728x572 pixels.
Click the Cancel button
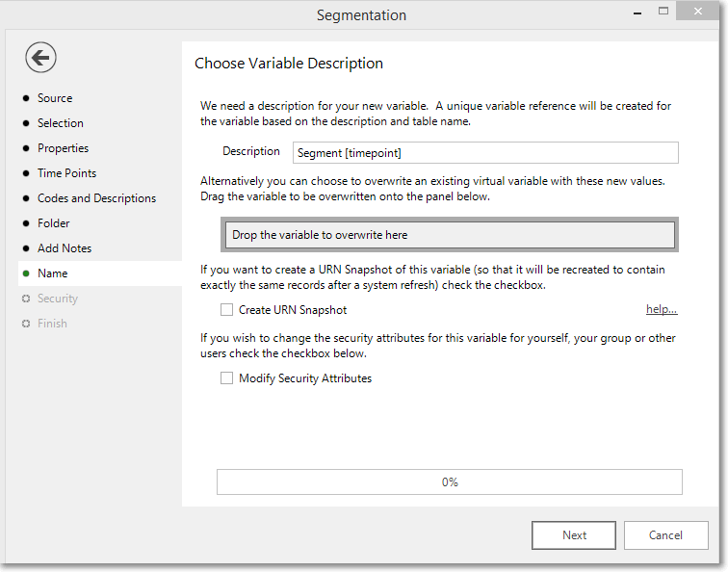665,535
